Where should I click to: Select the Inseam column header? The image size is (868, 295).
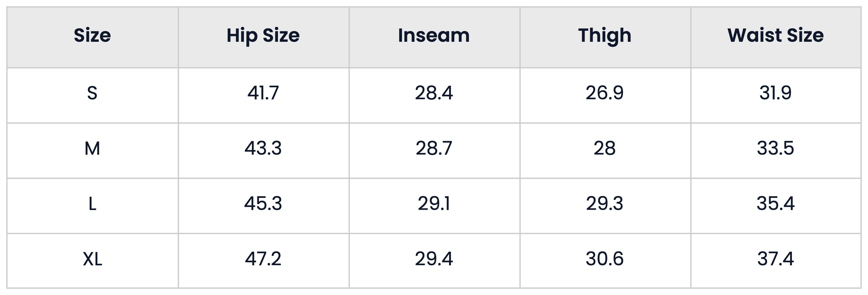434,35
